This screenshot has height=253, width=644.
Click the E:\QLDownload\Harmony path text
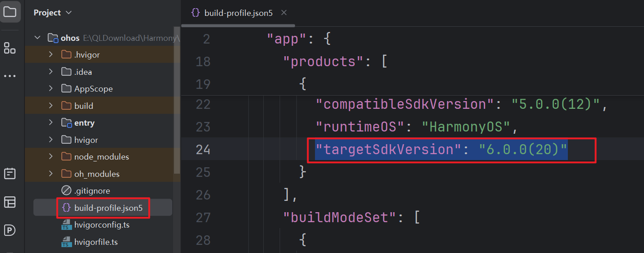click(x=131, y=38)
